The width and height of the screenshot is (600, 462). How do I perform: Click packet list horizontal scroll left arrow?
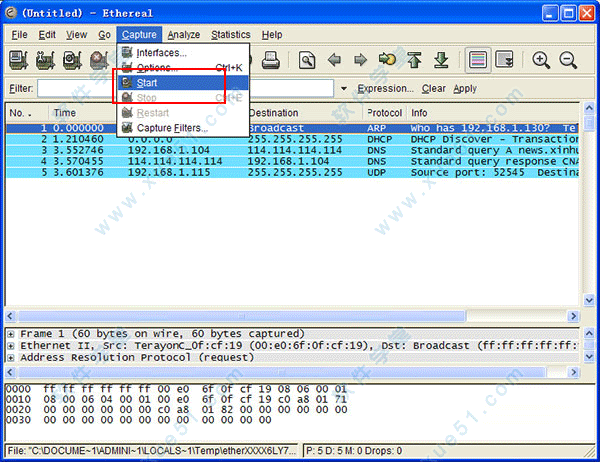click(x=10, y=316)
